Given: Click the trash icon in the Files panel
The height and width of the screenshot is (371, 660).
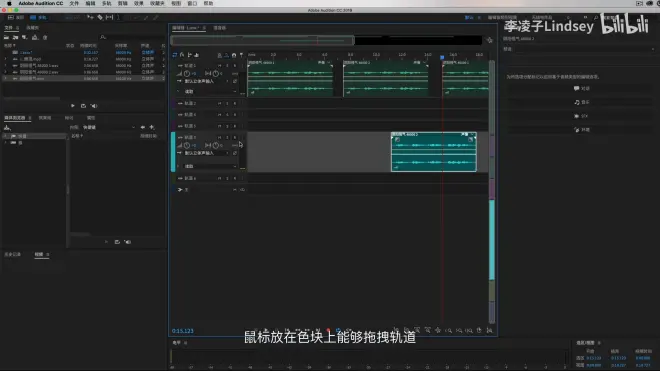Looking at the screenshot, I should tap(45, 37).
